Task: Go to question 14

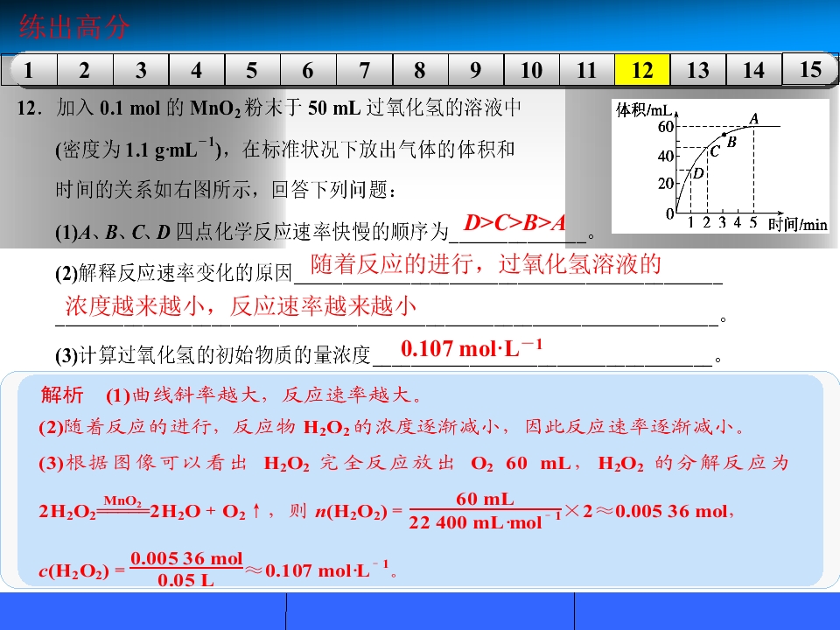Action: click(x=753, y=70)
